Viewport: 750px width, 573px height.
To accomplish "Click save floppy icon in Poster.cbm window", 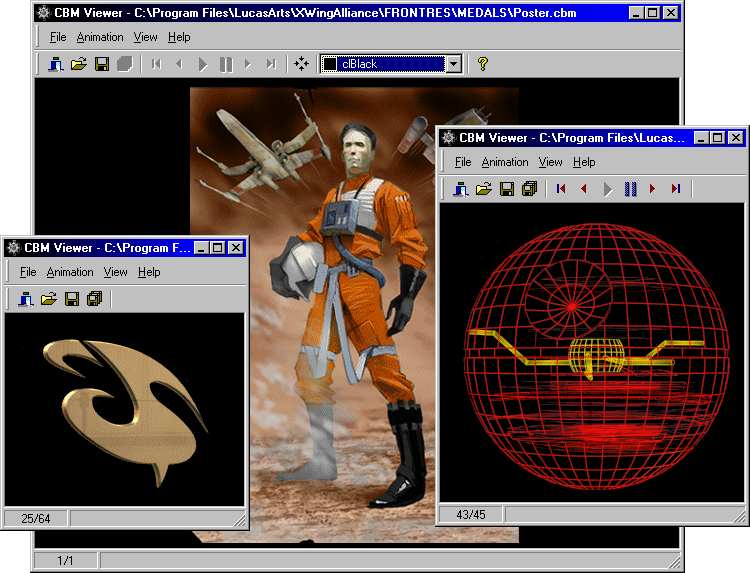I will (x=102, y=64).
